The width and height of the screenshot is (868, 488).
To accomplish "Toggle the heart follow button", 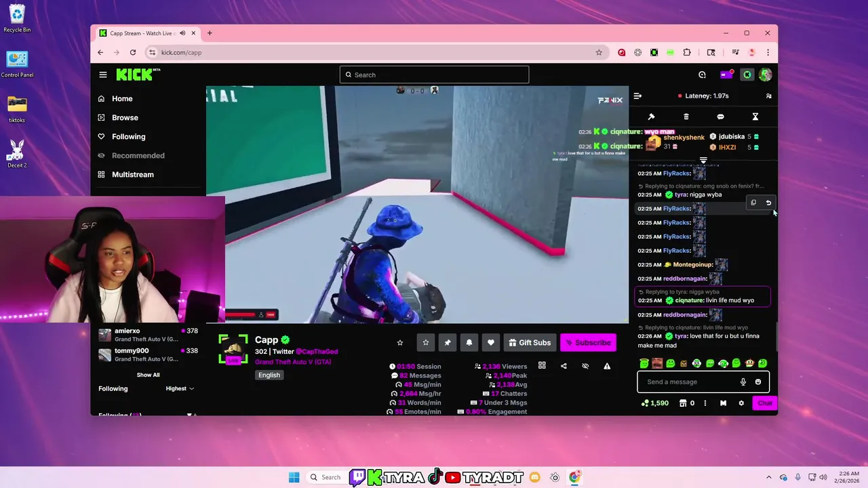I will tap(491, 342).
